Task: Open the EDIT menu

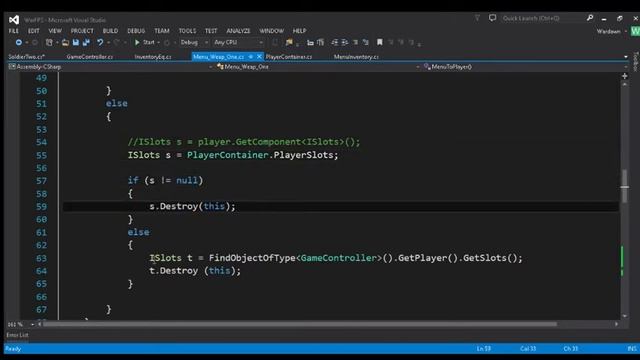Action: coord(33,31)
